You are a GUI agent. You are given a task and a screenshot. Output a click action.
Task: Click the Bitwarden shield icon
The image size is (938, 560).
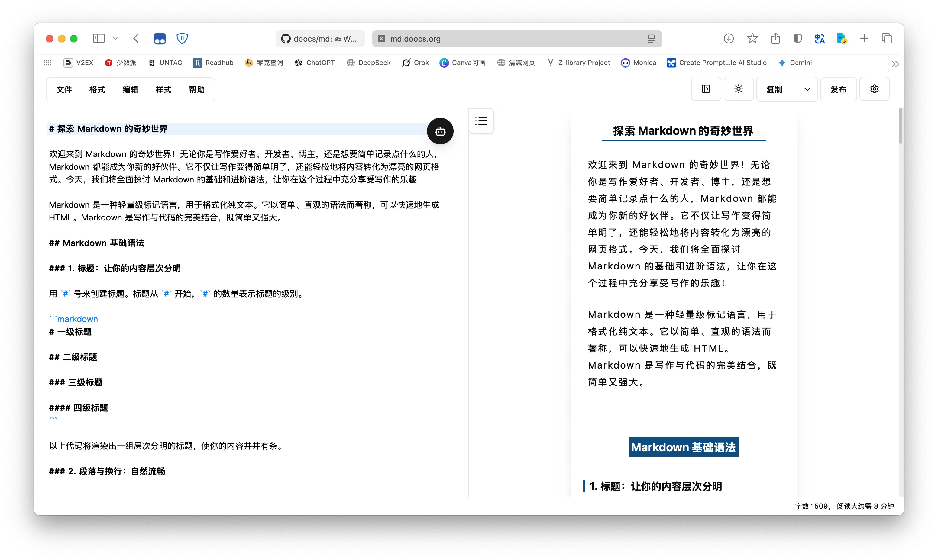coord(182,38)
